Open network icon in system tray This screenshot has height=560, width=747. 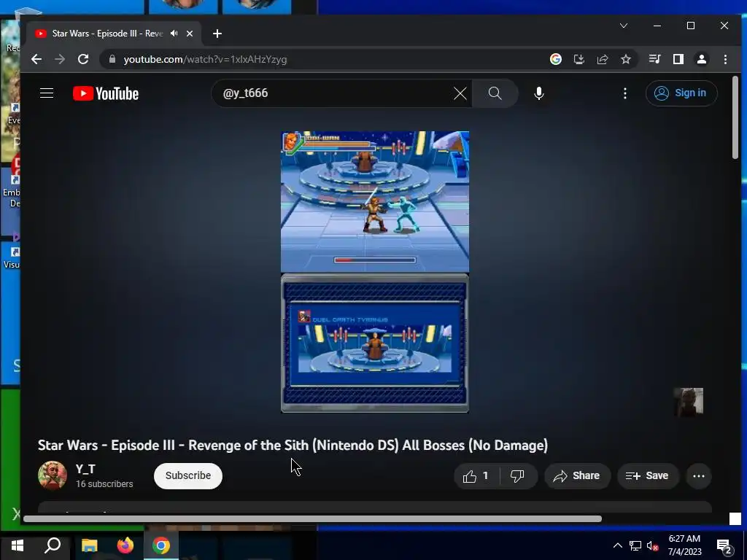point(635,545)
